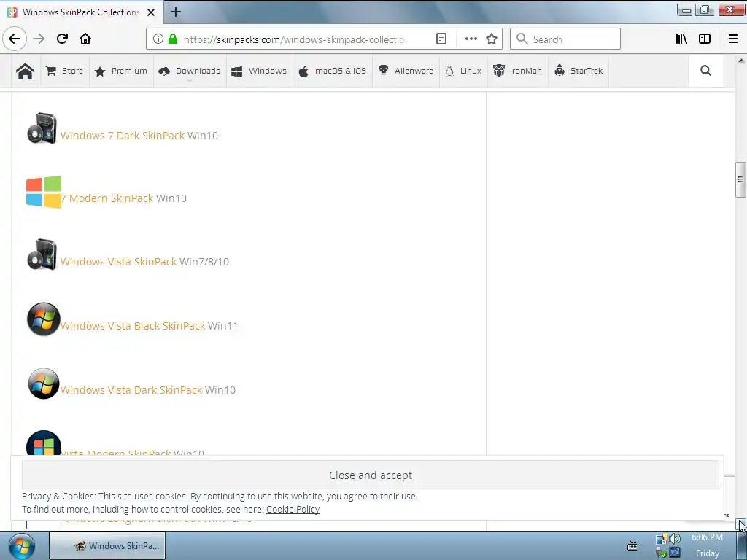This screenshot has width=747, height=560.
Task: Open the Premium menu item
Action: point(121,71)
